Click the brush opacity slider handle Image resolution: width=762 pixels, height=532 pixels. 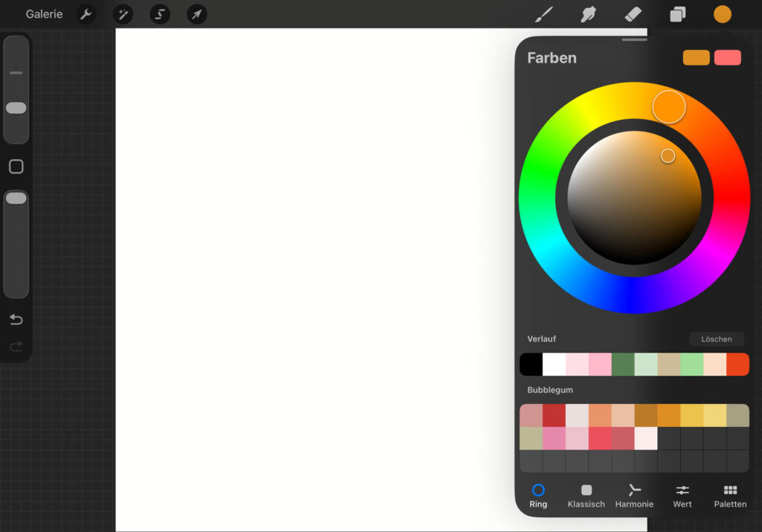point(16,198)
